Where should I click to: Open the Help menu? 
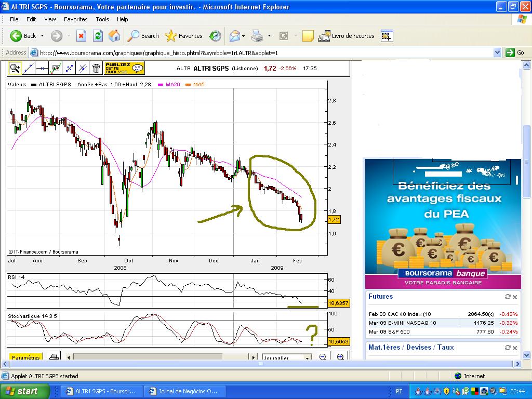tap(123, 19)
